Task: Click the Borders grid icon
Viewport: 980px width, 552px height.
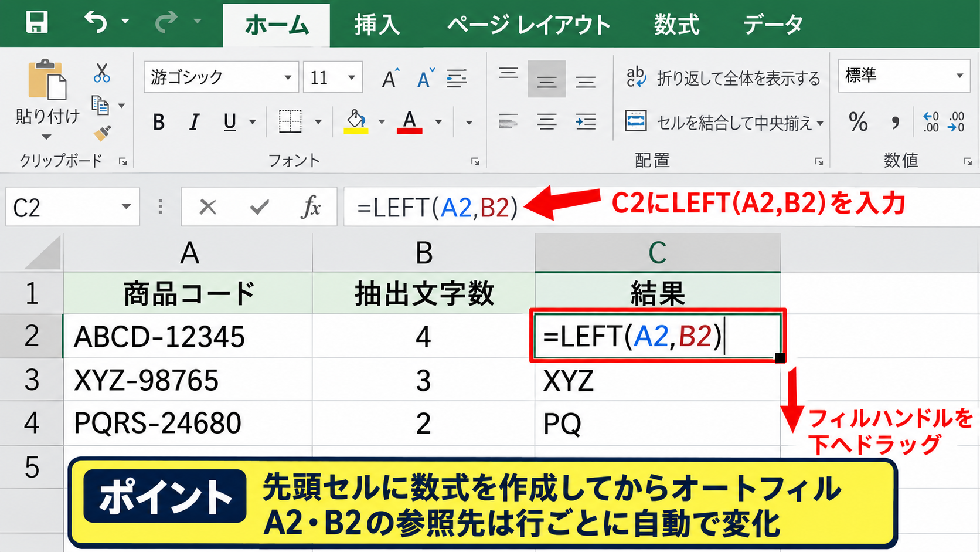Action: click(x=290, y=121)
